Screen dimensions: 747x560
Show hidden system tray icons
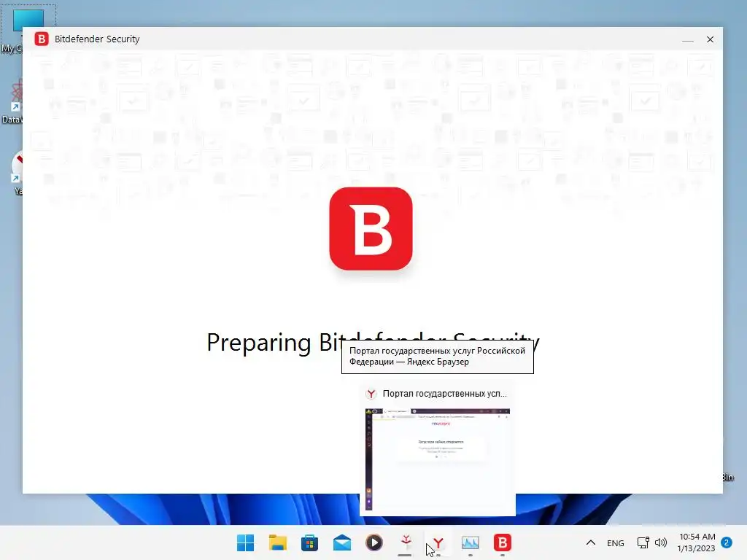591,542
